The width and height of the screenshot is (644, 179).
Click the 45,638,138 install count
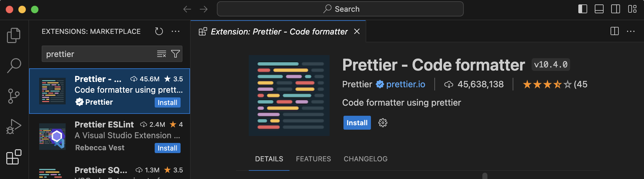[480, 84]
